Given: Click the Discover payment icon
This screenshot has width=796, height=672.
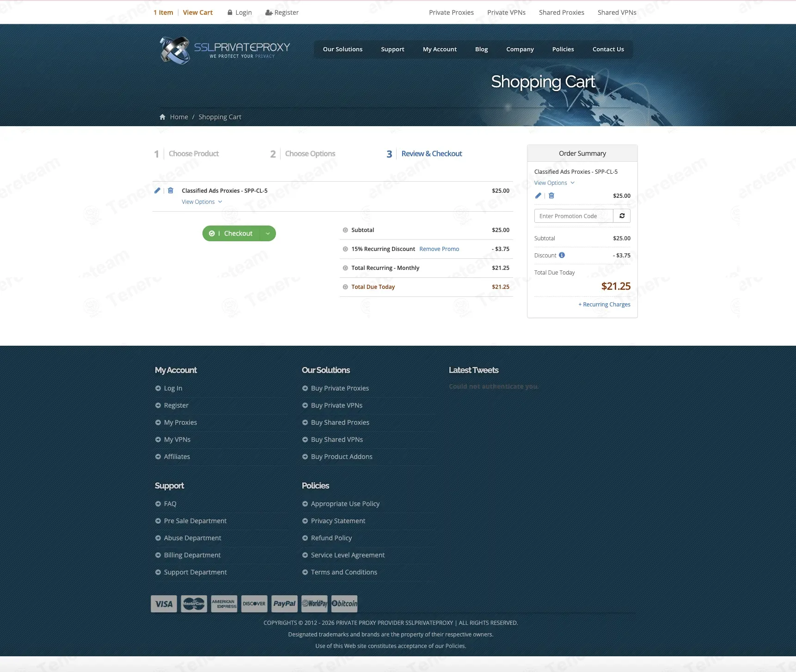Looking at the screenshot, I should pyautogui.click(x=254, y=604).
